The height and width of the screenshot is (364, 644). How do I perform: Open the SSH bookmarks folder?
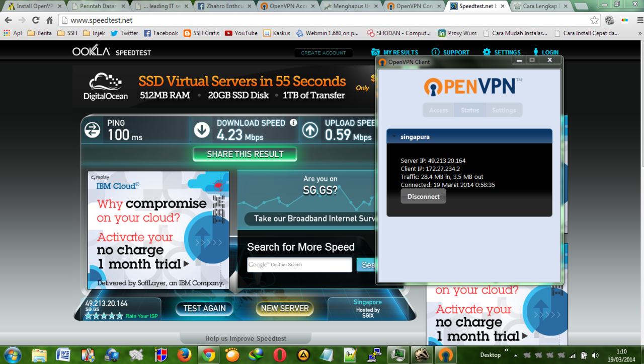coord(67,33)
